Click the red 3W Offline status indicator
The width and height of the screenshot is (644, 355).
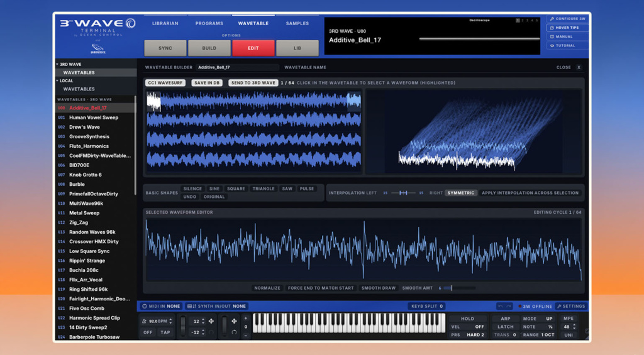520,306
